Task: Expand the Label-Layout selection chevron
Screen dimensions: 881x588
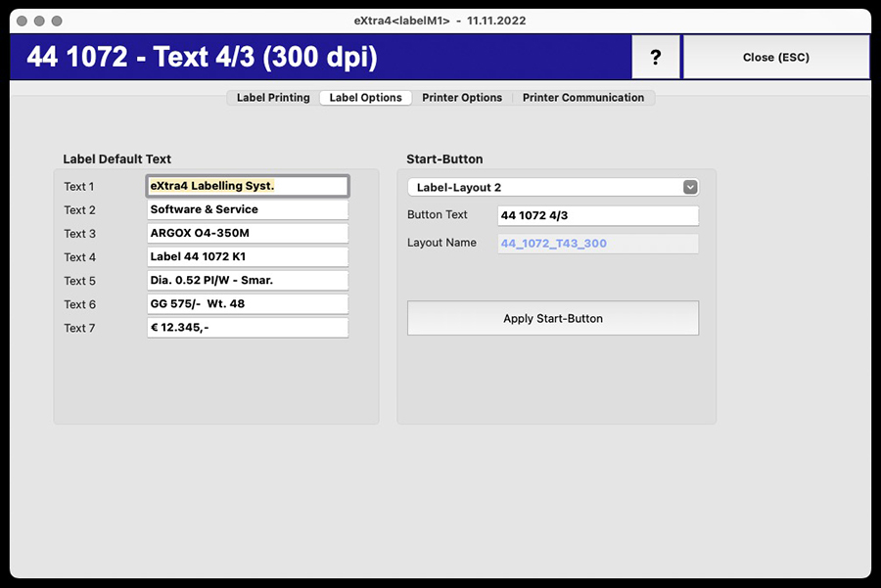Action: click(x=691, y=187)
